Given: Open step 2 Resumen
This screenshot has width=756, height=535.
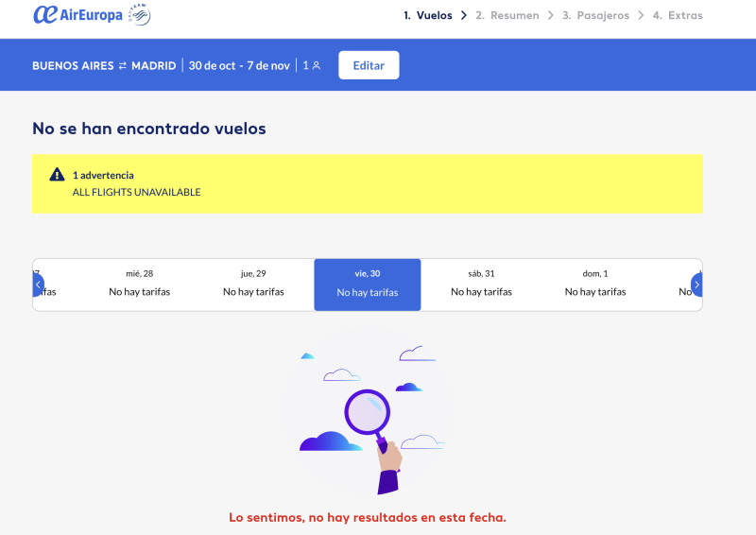Looking at the screenshot, I should pyautogui.click(x=507, y=15).
